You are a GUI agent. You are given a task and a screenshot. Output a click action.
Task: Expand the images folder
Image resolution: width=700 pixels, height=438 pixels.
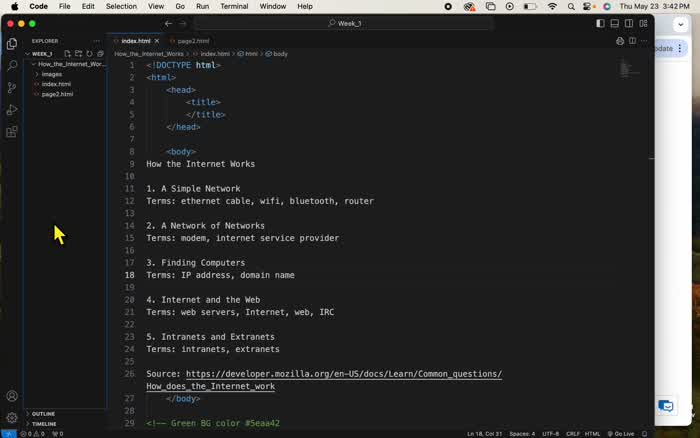51,74
